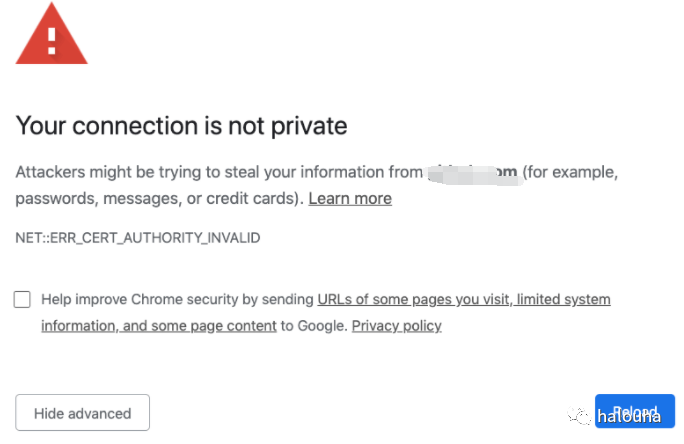Image resolution: width=684 pixels, height=444 pixels.
Task: Enable the Help improve Chrome security checkbox
Action: [22, 299]
